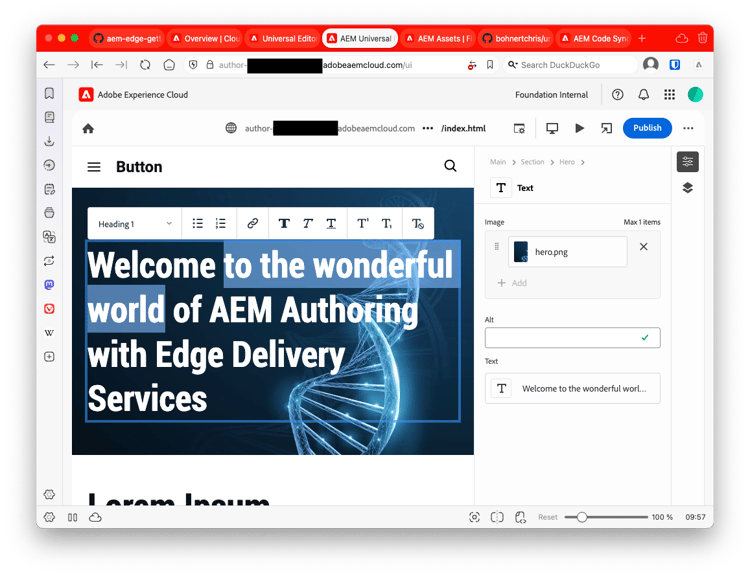Open the Properties panel icon
The height and width of the screenshot is (576, 750).
[x=687, y=162]
